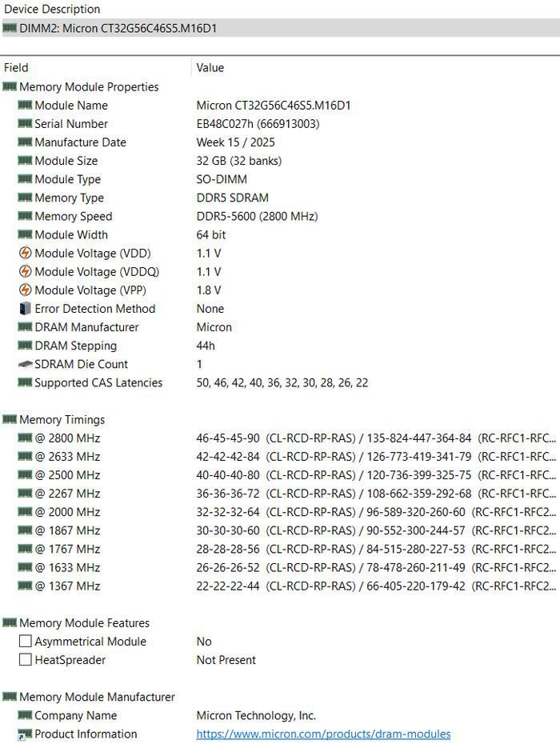
Task: Click the memory chip icon beside DIMM2 device
Action: (x=10, y=28)
